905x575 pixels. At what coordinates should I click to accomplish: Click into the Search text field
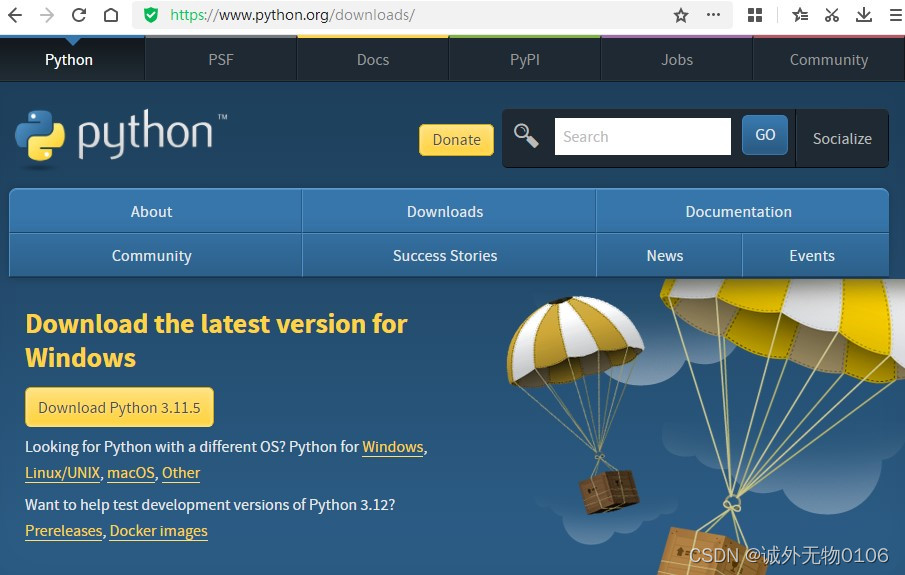(642, 136)
